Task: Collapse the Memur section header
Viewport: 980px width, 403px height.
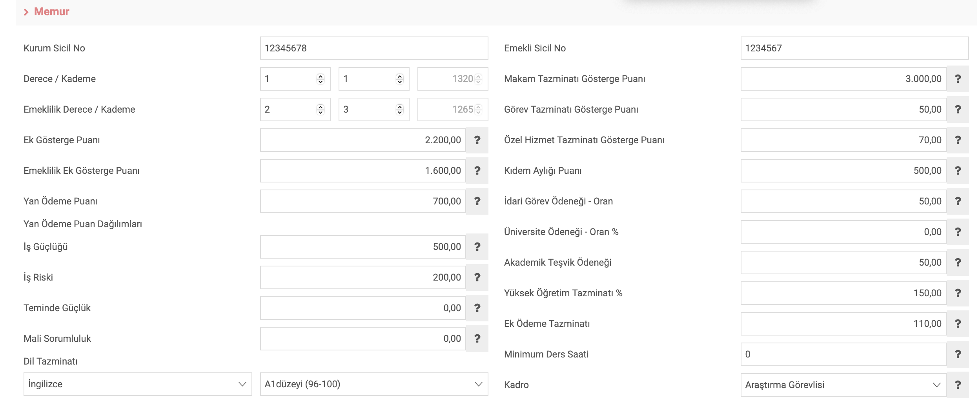Action: (46, 12)
